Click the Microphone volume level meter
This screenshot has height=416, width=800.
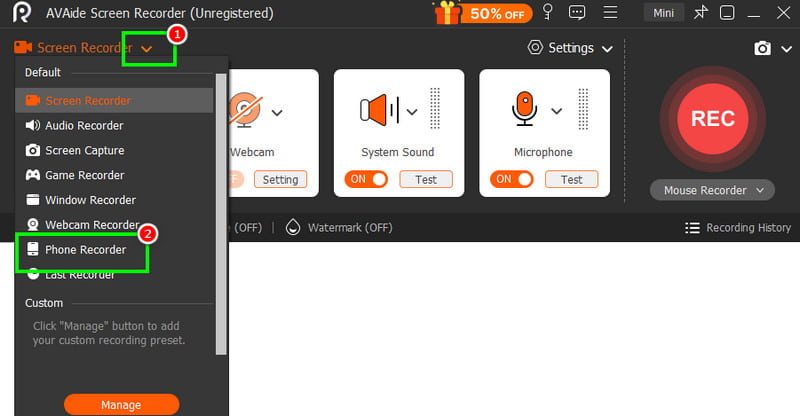point(583,108)
